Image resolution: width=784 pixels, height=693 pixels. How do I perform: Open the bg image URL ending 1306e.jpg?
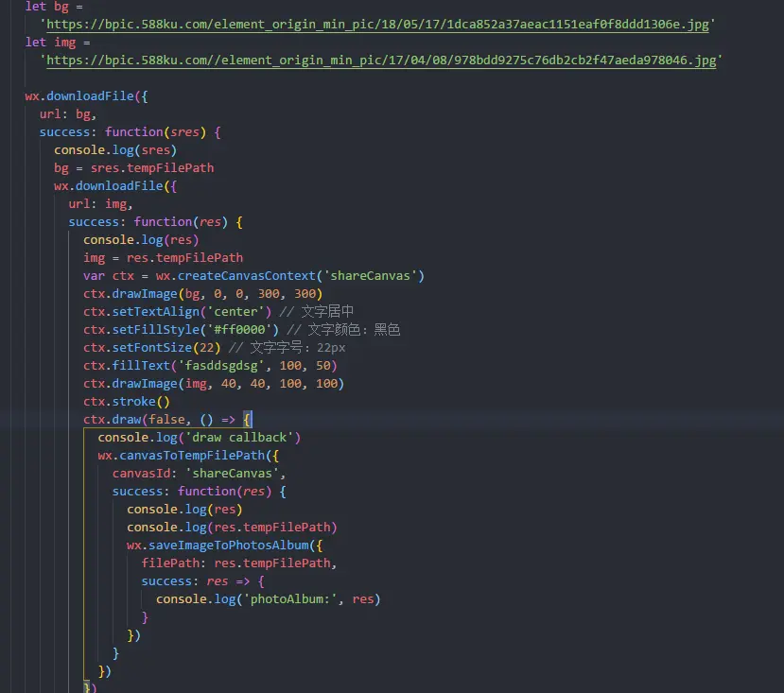[377, 24]
